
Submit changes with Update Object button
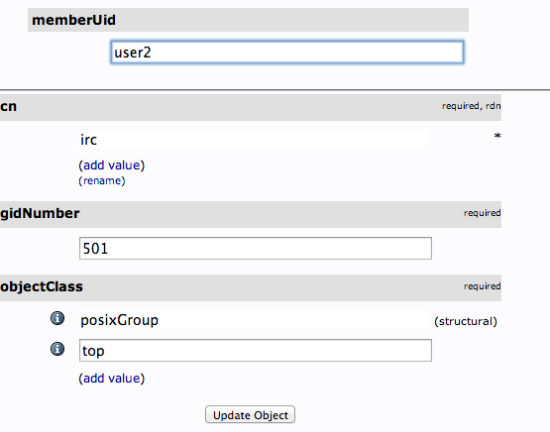250,415
